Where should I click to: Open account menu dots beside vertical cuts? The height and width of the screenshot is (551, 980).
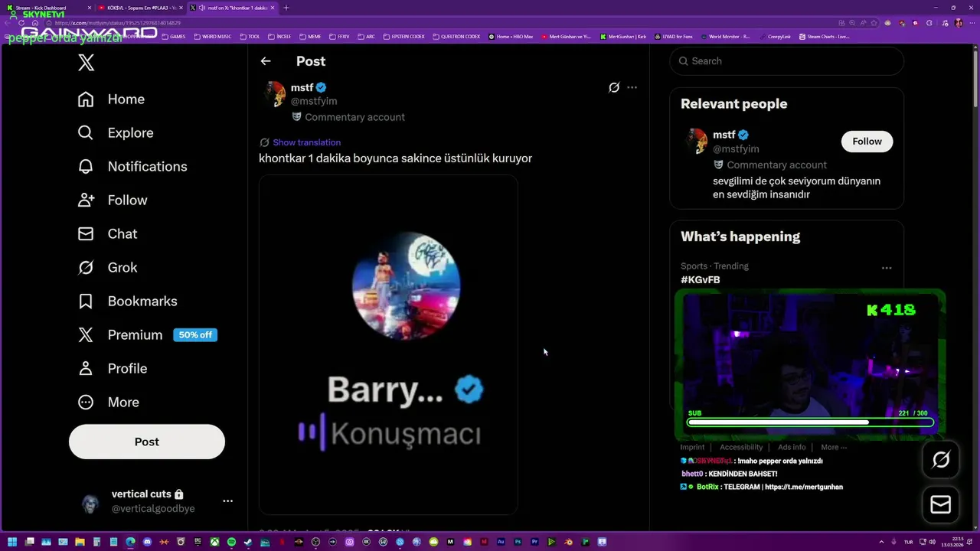(227, 500)
